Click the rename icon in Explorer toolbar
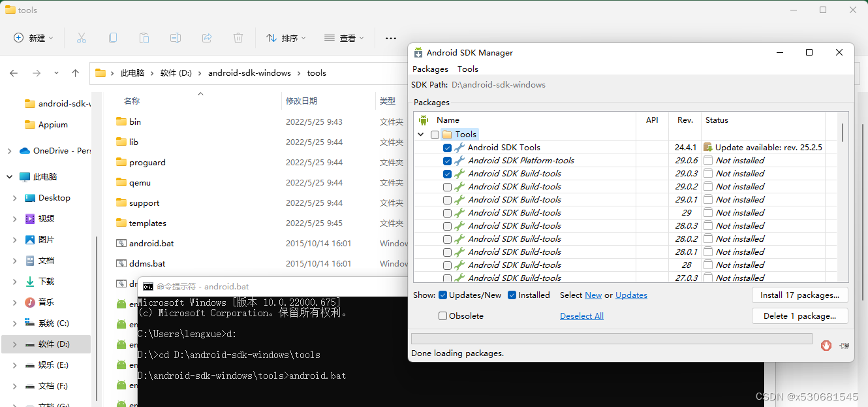The image size is (868, 407). 176,38
